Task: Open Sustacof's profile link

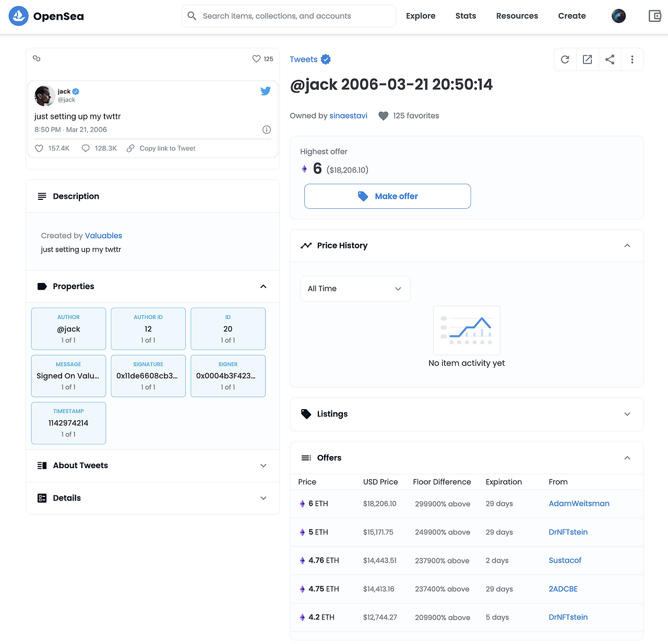Action: (x=565, y=560)
